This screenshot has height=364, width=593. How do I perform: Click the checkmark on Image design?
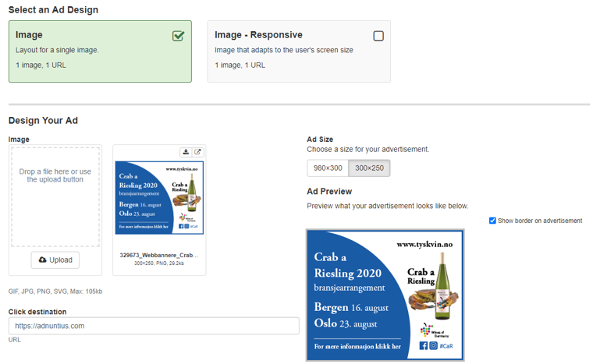pyautogui.click(x=178, y=36)
